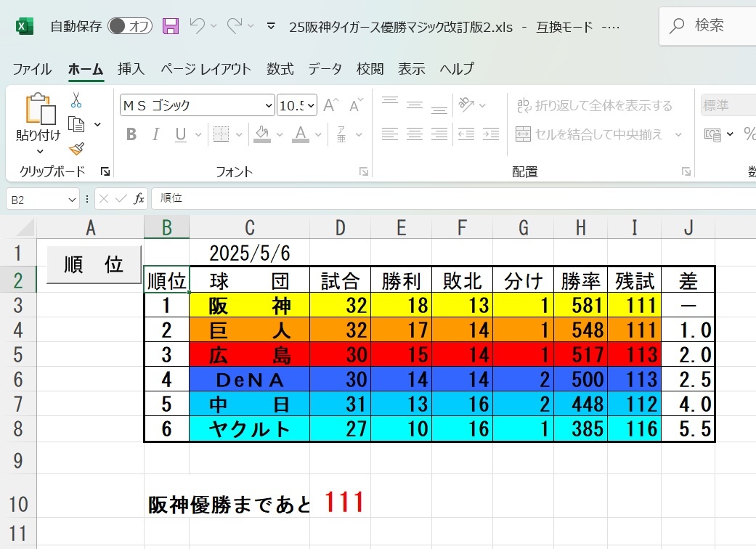Image resolution: width=756 pixels, height=549 pixels.
Task: Redo the last action
Action: point(235,25)
